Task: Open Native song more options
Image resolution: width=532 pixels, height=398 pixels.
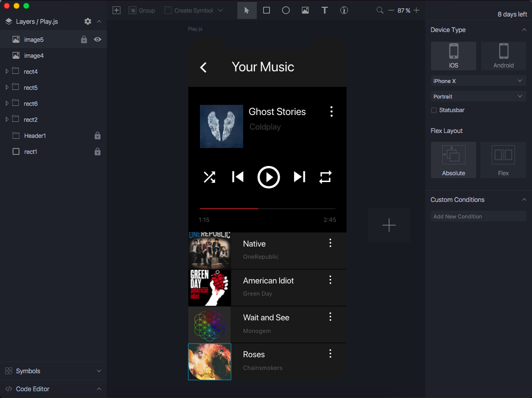Action: pyautogui.click(x=330, y=243)
